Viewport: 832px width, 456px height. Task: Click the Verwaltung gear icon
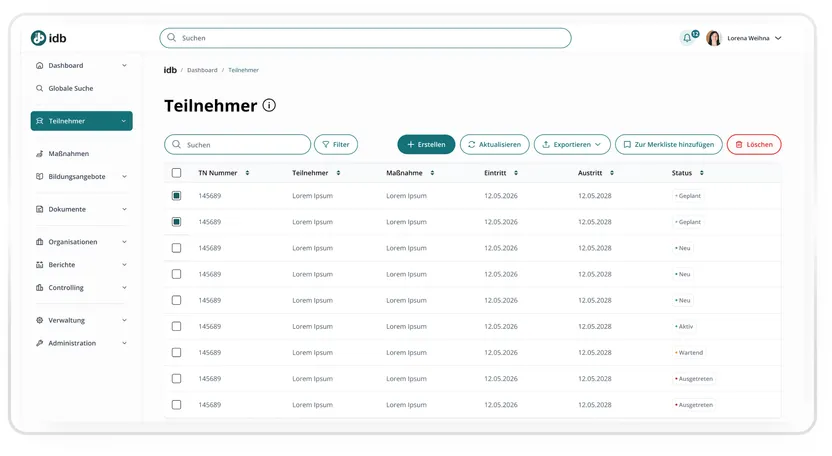(x=39, y=320)
